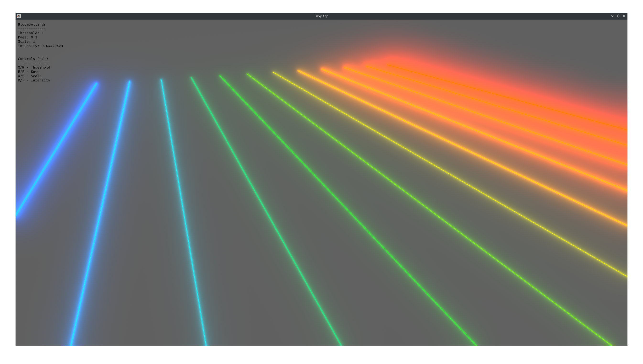The image size is (643, 364).
Task: Click the Controls (-/+) heading
Action: (x=33, y=59)
